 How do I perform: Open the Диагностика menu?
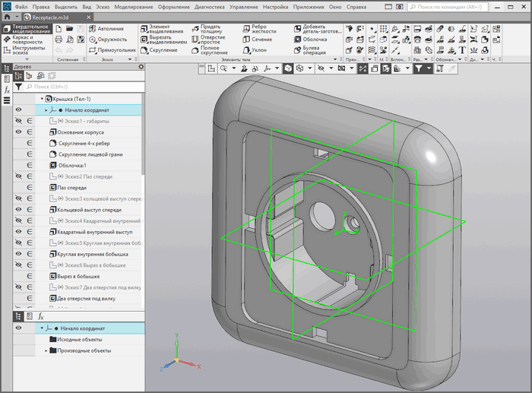point(210,5)
